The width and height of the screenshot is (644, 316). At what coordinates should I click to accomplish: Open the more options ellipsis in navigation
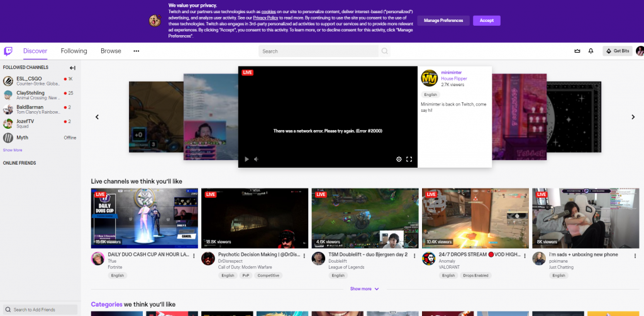coord(136,52)
